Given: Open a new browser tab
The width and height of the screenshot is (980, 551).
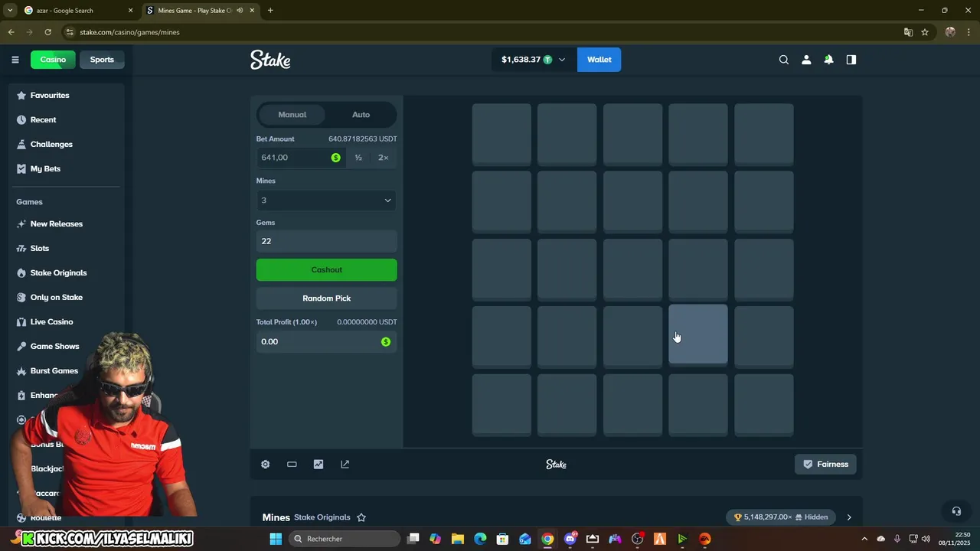Looking at the screenshot, I should pos(270,11).
